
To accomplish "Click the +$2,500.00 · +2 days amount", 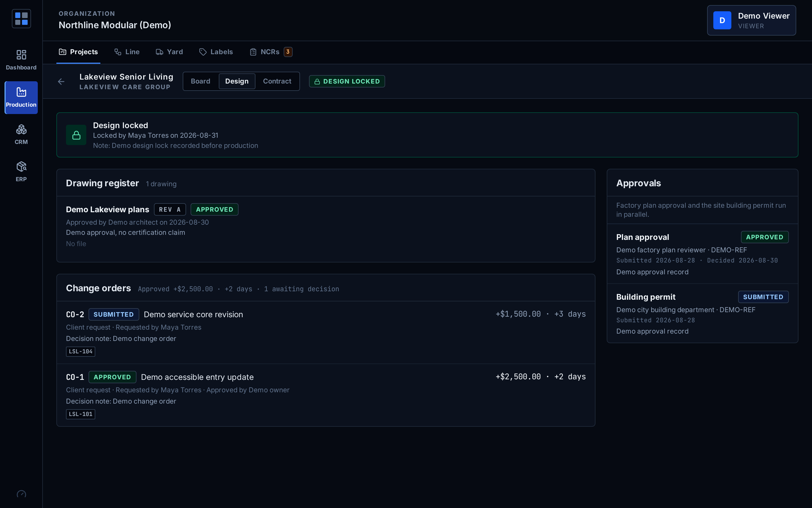I will pos(540,377).
